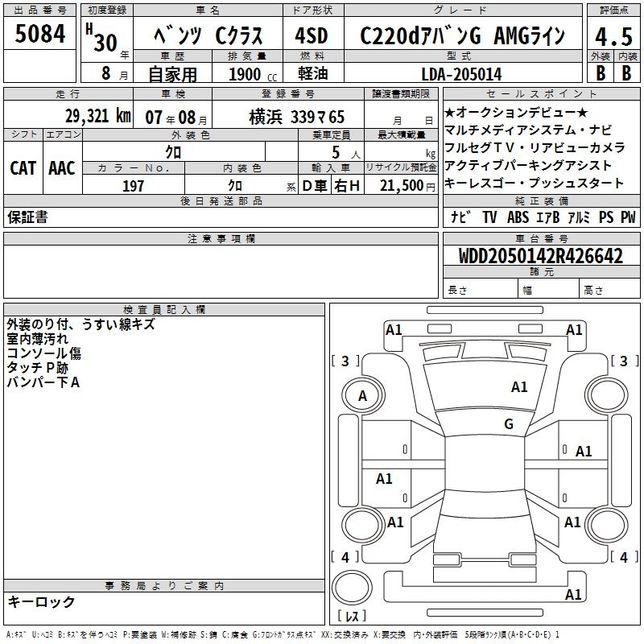Click the 譲渡書類期限 header
This screenshot has height=644, width=644.
(x=400, y=93)
